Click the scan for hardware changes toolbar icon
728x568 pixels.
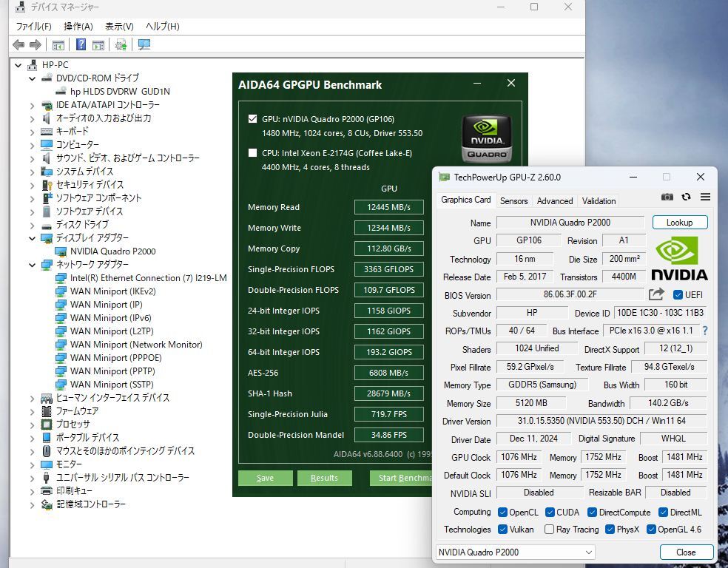point(144,45)
